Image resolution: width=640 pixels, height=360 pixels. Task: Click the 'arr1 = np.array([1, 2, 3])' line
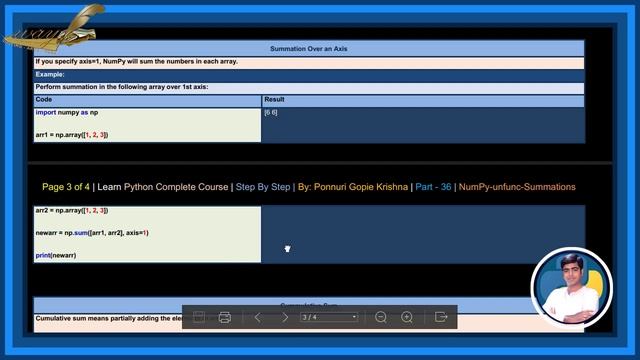(72, 135)
